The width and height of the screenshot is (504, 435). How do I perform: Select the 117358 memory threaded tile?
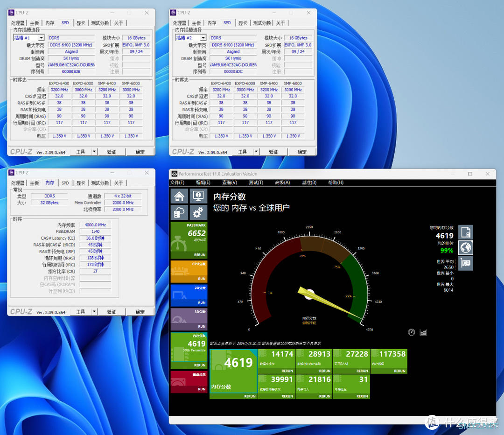(389, 361)
